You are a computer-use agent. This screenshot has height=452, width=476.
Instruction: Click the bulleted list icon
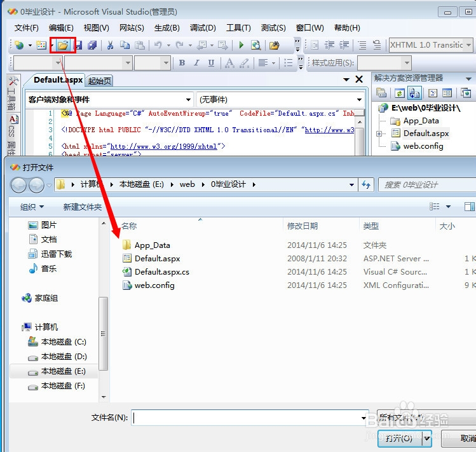(288, 63)
